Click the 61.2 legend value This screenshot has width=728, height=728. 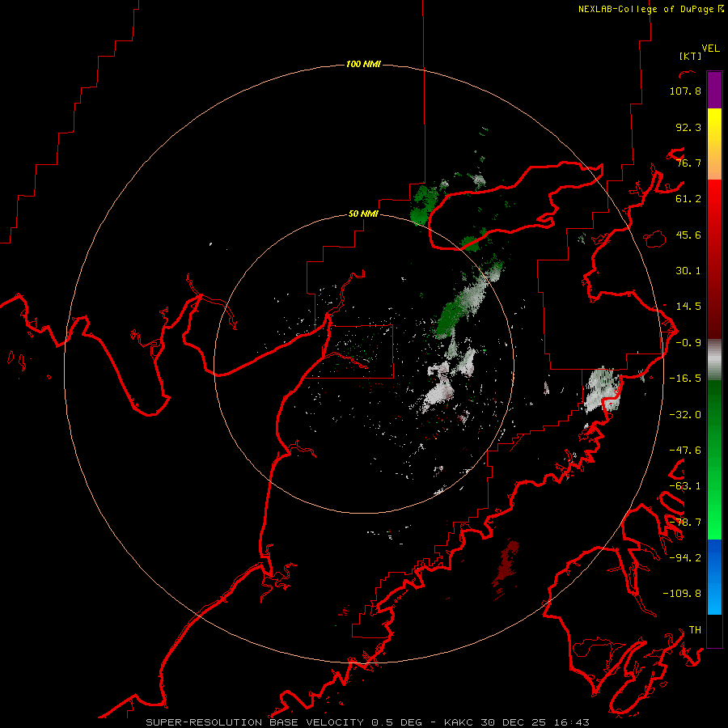(x=688, y=199)
